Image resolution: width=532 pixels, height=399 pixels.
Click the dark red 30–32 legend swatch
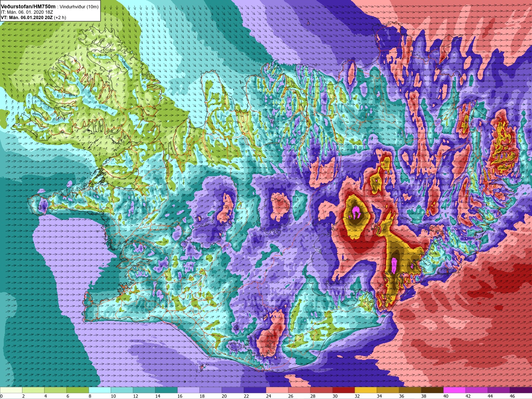pyautogui.click(x=344, y=390)
